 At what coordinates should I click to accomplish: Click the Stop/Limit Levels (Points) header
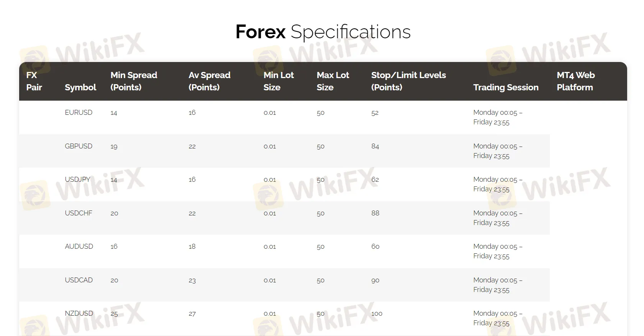(x=408, y=81)
